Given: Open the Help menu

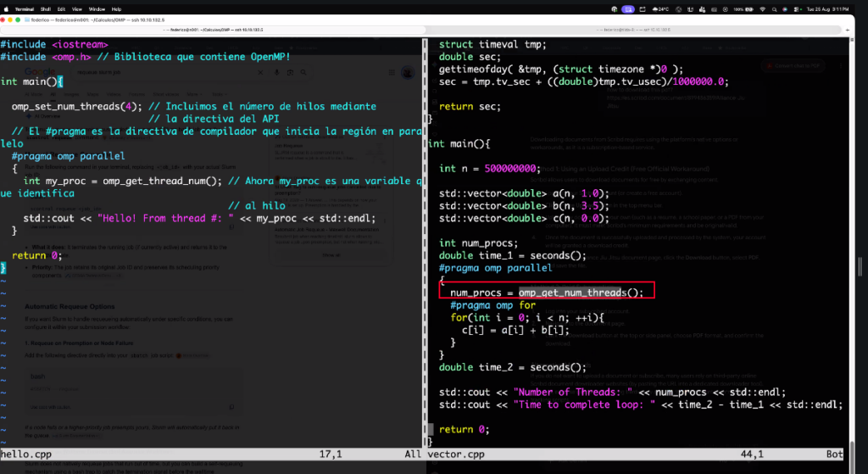Looking at the screenshot, I should click(116, 8).
